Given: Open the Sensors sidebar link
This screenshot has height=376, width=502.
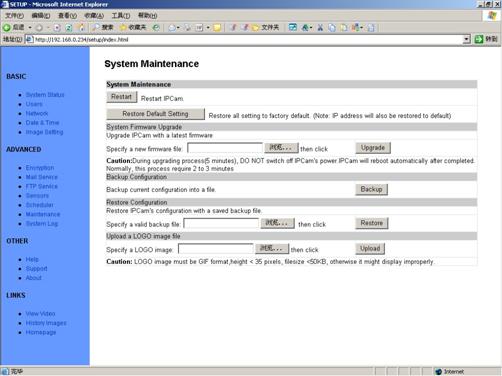Looking at the screenshot, I should tap(37, 196).
